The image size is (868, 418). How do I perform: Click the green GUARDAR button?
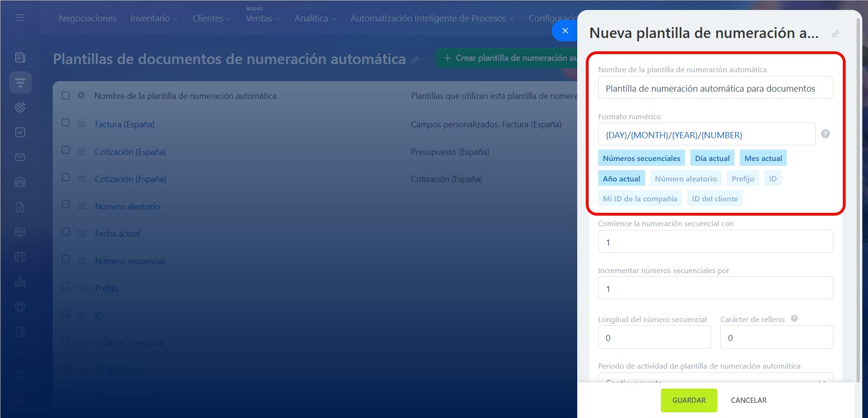pos(688,400)
